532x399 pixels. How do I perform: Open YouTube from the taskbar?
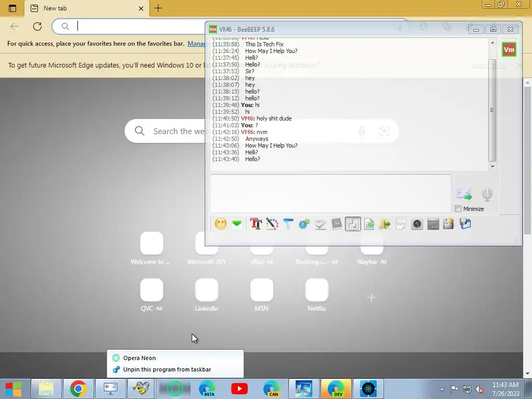point(239,389)
